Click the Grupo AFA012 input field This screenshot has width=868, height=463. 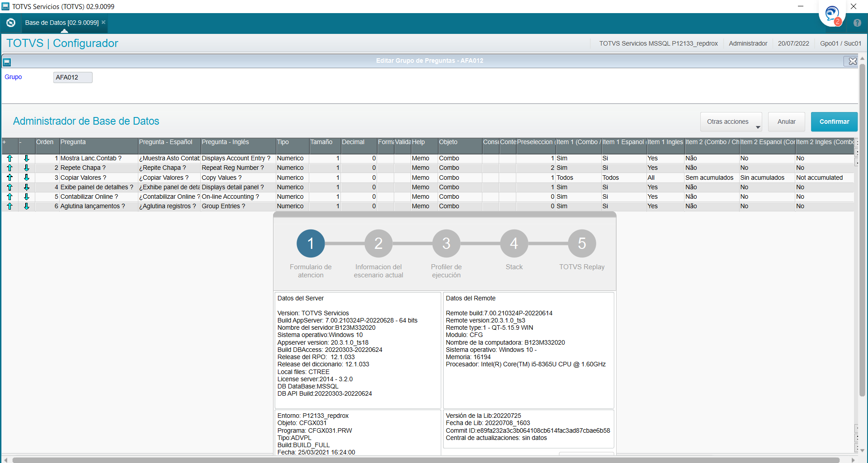coord(73,78)
